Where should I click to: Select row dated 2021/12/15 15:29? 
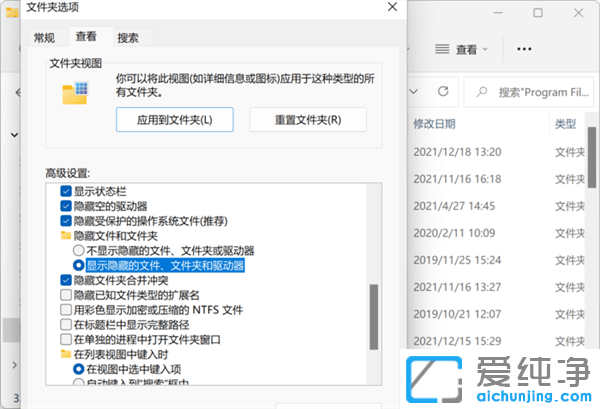(497, 341)
